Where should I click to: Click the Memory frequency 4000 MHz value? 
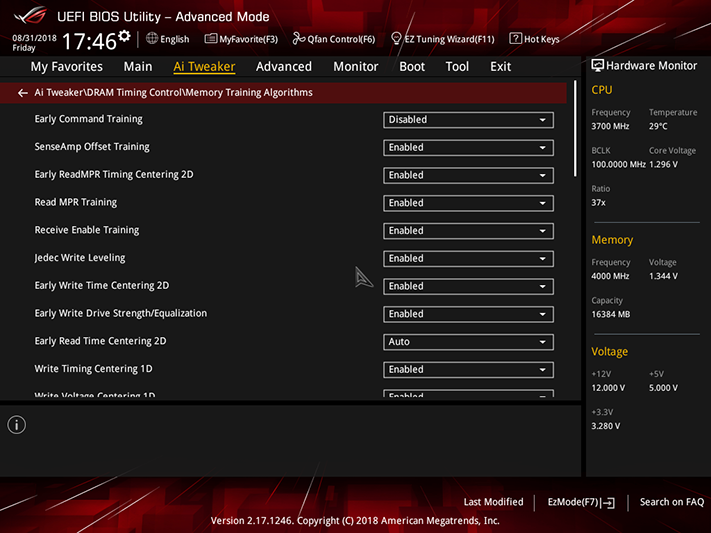tap(610, 276)
